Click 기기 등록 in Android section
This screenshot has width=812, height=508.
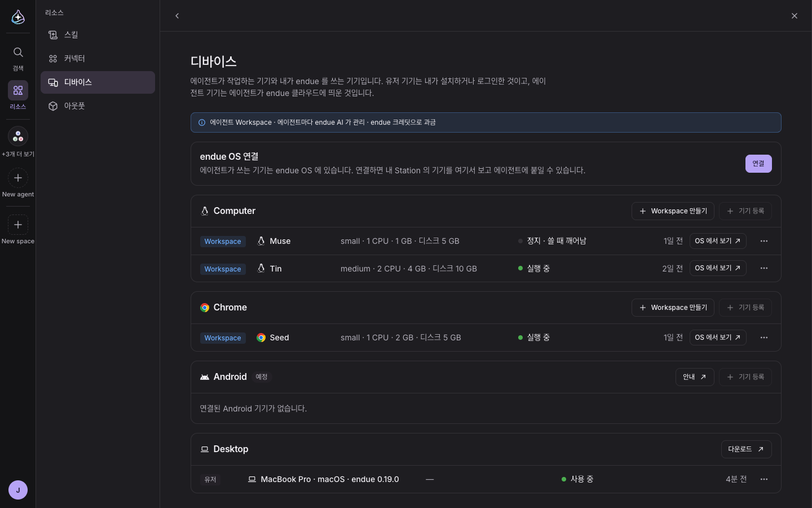pos(745,377)
